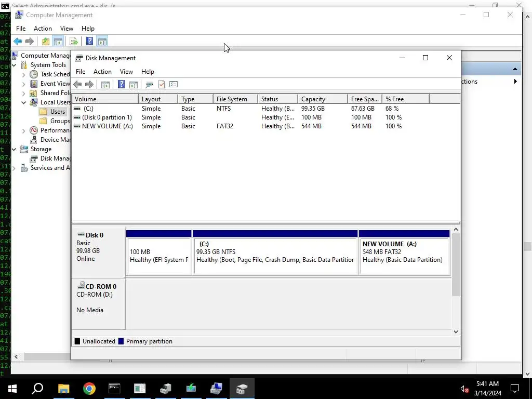
Task: Open notification center in taskbar
Action: pos(515,389)
